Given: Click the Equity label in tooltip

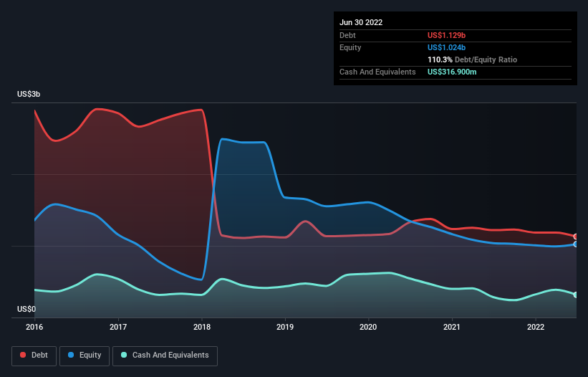Looking at the screenshot, I should tap(350, 47).
